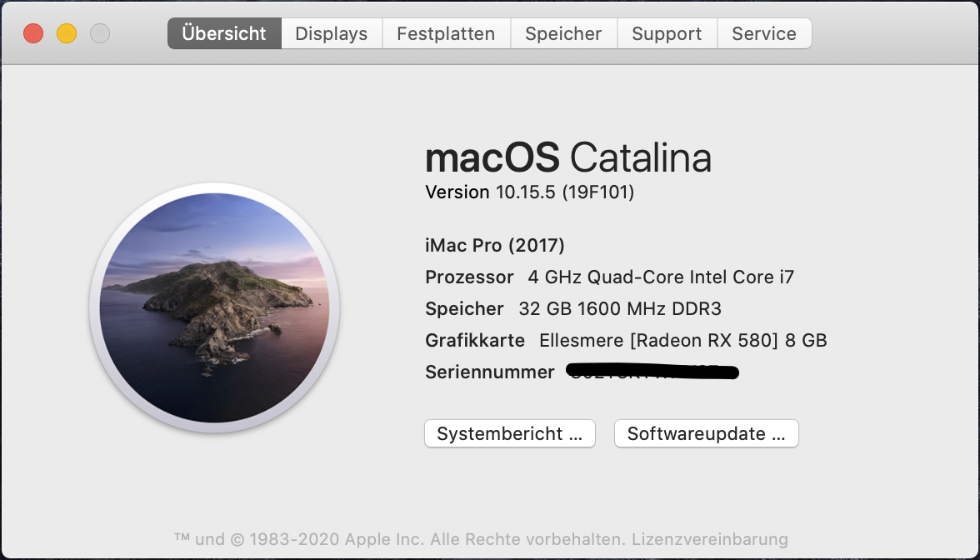Close the About This Mac window
This screenshot has width=980, height=560.
[33, 34]
